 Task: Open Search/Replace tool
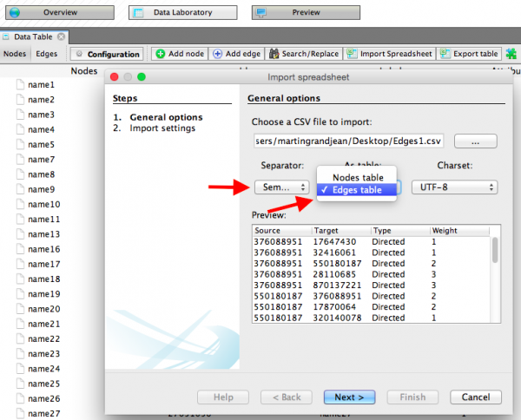[304, 54]
